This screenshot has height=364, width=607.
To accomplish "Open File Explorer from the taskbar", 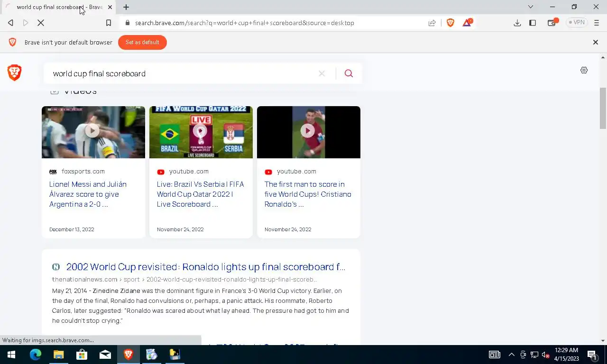I will coord(58,355).
